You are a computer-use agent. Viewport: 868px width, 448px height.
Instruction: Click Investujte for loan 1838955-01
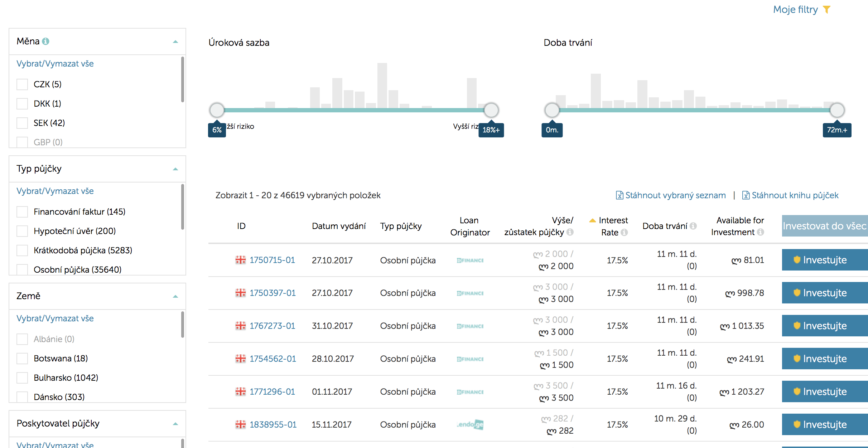click(x=825, y=424)
